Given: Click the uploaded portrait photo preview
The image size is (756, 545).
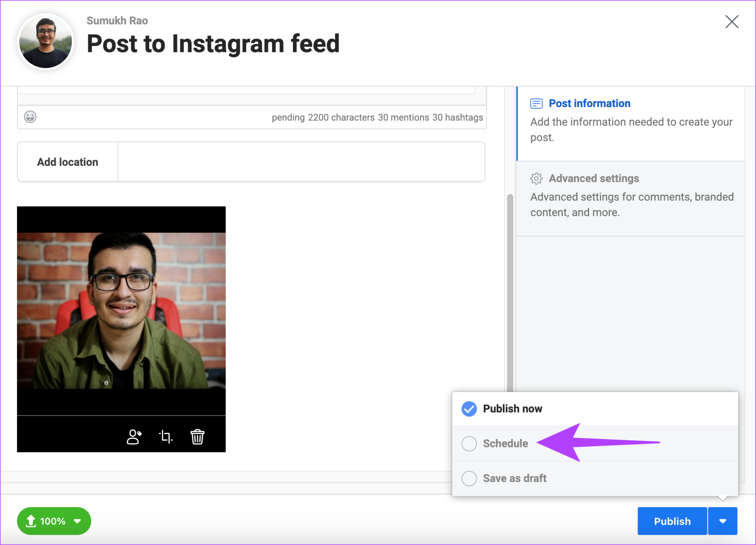Looking at the screenshot, I should tap(121, 311).
